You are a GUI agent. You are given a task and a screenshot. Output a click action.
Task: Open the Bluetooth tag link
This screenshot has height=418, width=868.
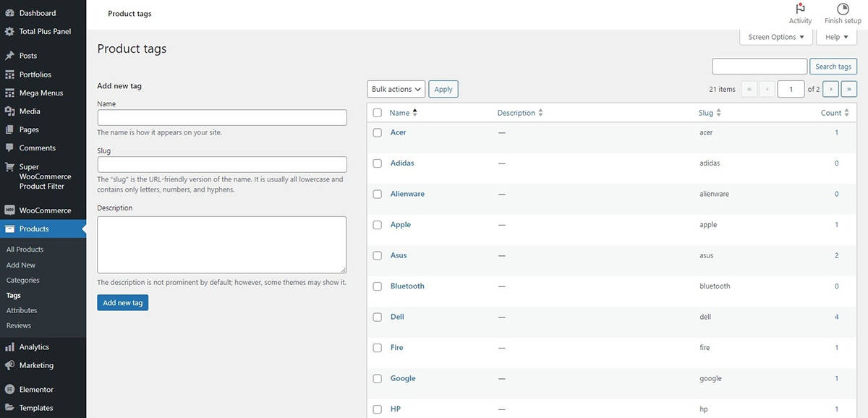coord(407,286)
